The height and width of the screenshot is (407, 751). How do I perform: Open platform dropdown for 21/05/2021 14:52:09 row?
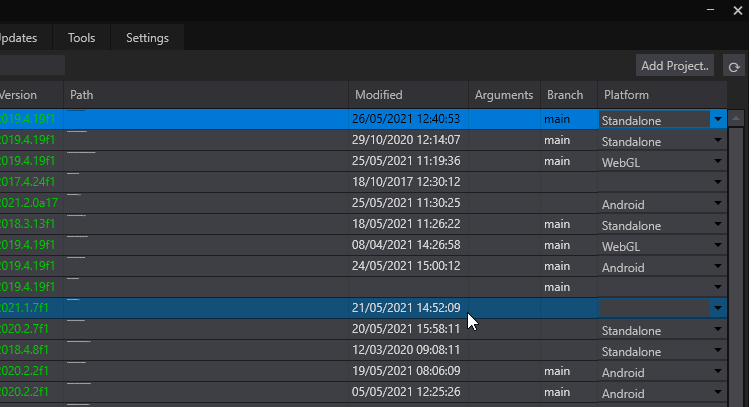[717, 308]
